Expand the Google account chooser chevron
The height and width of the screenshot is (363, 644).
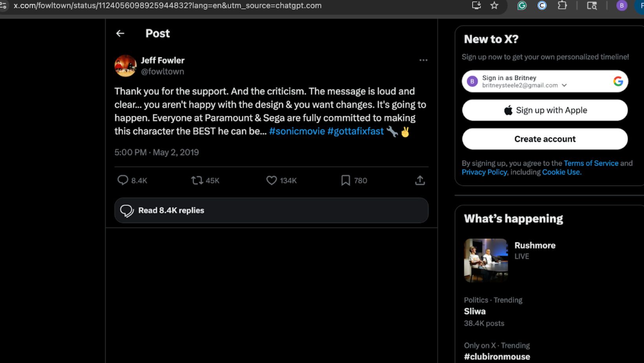(x=564, y=85)
